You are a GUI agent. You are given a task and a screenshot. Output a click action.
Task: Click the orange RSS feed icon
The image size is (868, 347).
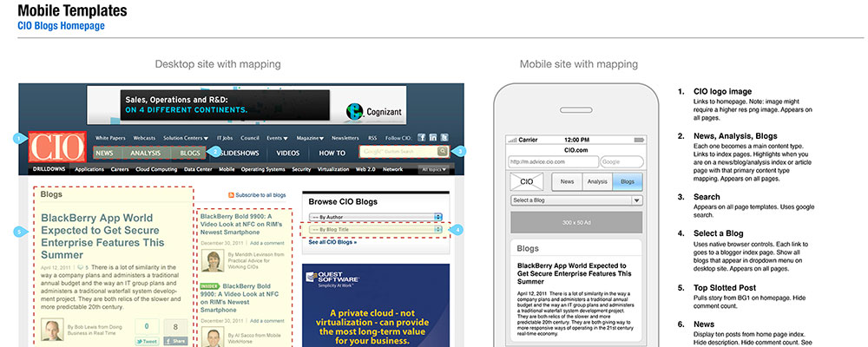[x=231, y=195]
